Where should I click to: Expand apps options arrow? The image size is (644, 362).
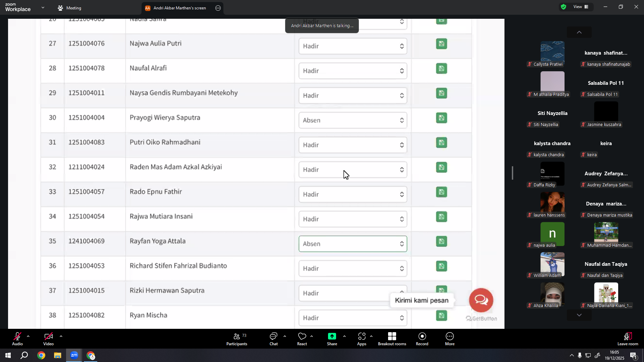371,336
